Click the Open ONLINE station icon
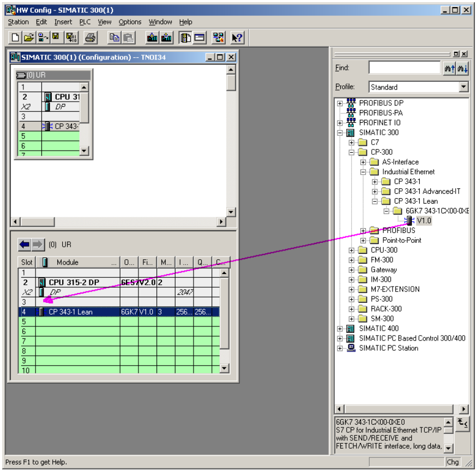The width and height of the screenshot is (476, 471). (x=43, y=38)
